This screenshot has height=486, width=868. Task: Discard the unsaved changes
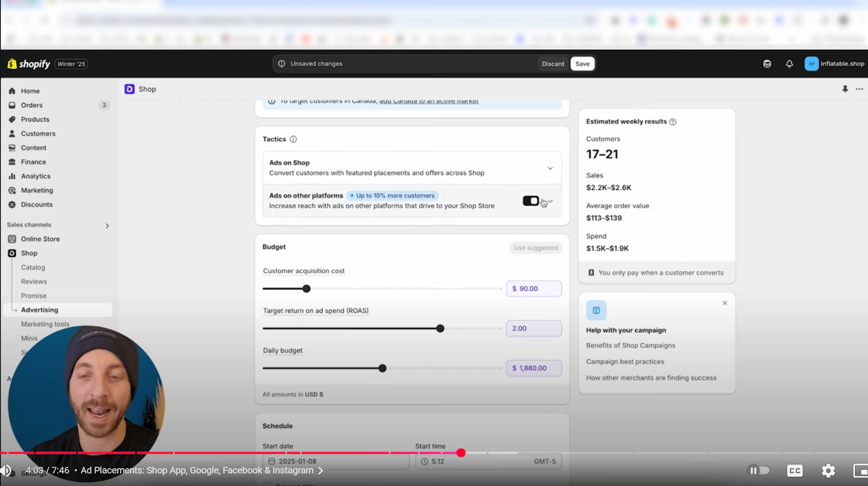point(553,64)
